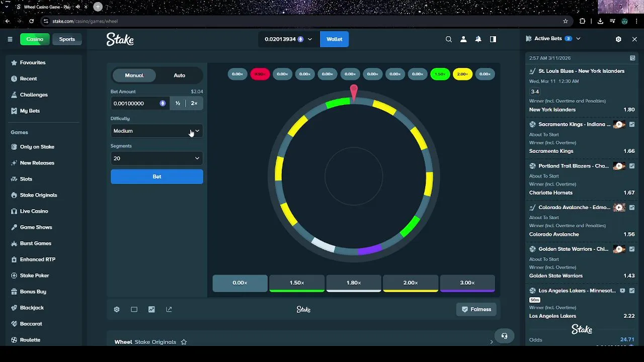
Task: Toggle theatre mode icon
Action: [x=134, y=310]
